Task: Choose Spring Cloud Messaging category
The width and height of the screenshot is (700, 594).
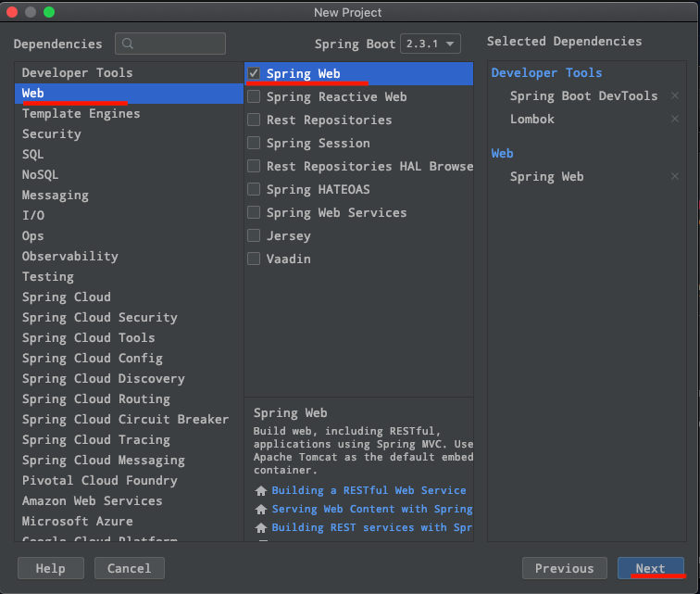Action: [x=129, y=461]
